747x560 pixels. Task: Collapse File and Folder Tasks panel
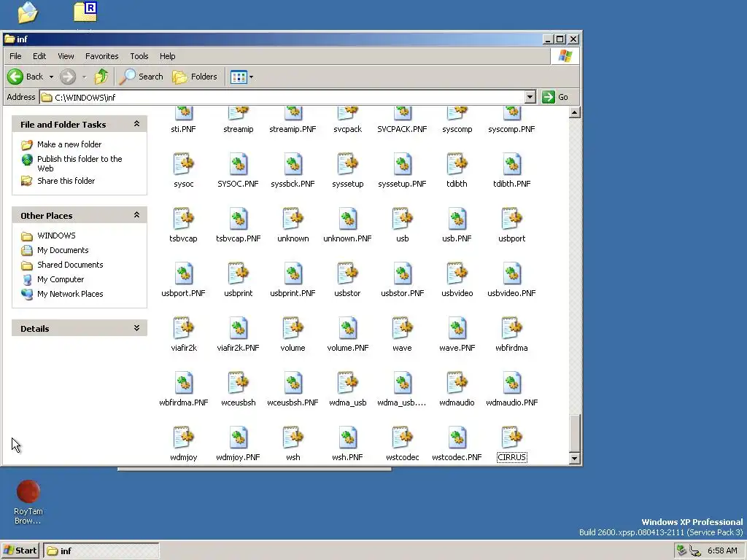pyautogui.click(x=136, y=124)
